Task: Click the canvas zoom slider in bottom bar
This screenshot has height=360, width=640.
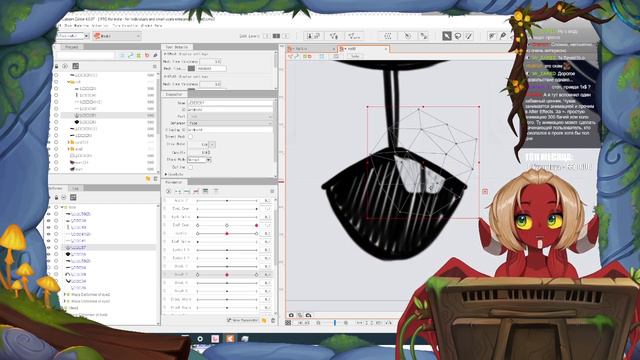Action: (335, 322)
